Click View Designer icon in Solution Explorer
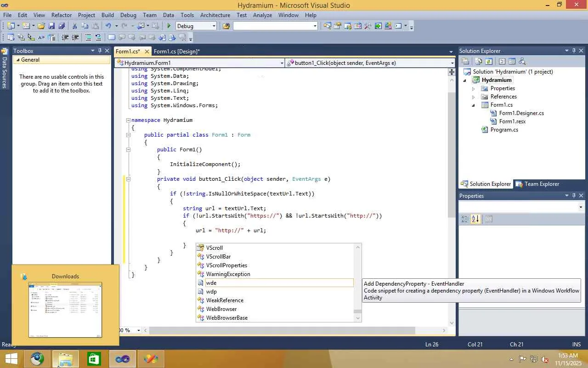 tap(512, 62)
